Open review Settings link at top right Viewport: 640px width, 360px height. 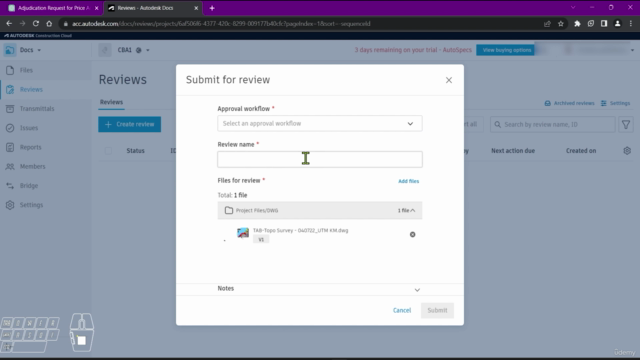point(616,103)
